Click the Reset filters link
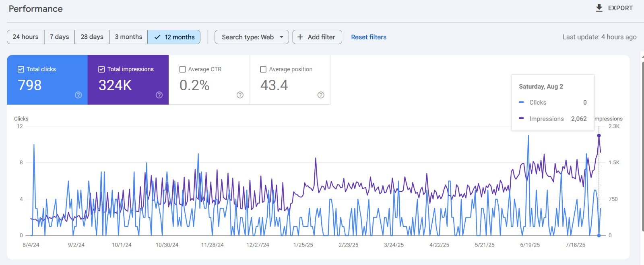644x265 pixels. tap(368, 37)
